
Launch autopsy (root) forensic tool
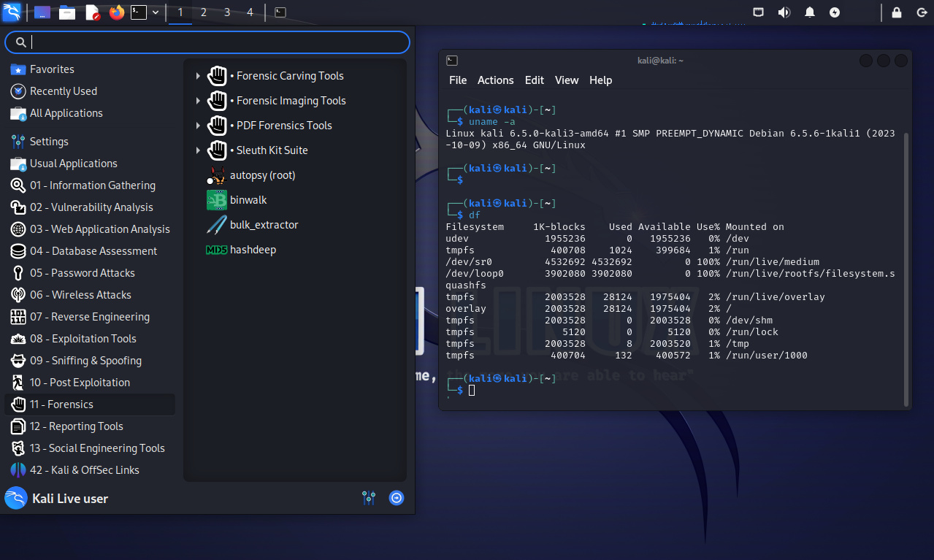(261, 175)
